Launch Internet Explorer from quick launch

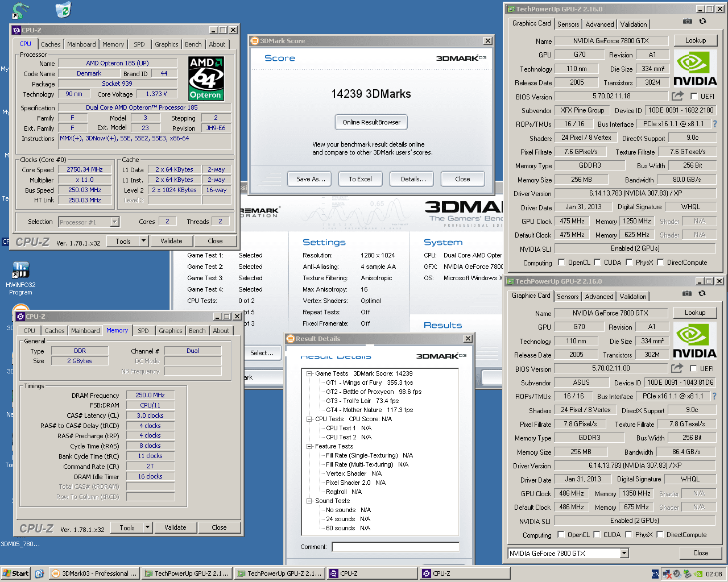[39, 573]
